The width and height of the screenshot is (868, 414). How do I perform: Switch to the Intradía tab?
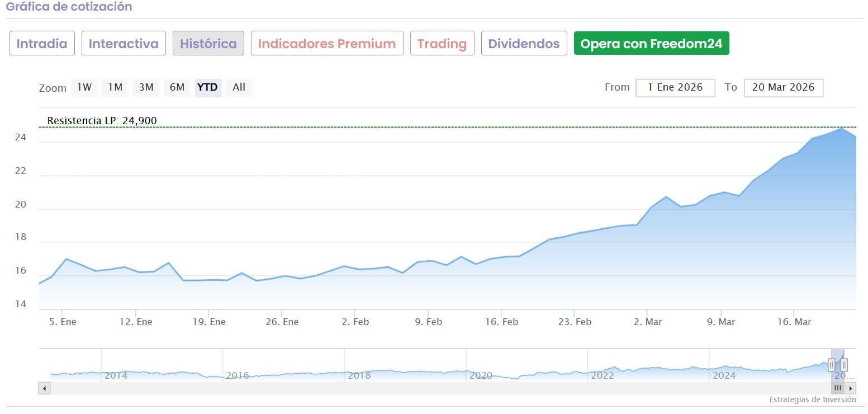pos(42,44)
